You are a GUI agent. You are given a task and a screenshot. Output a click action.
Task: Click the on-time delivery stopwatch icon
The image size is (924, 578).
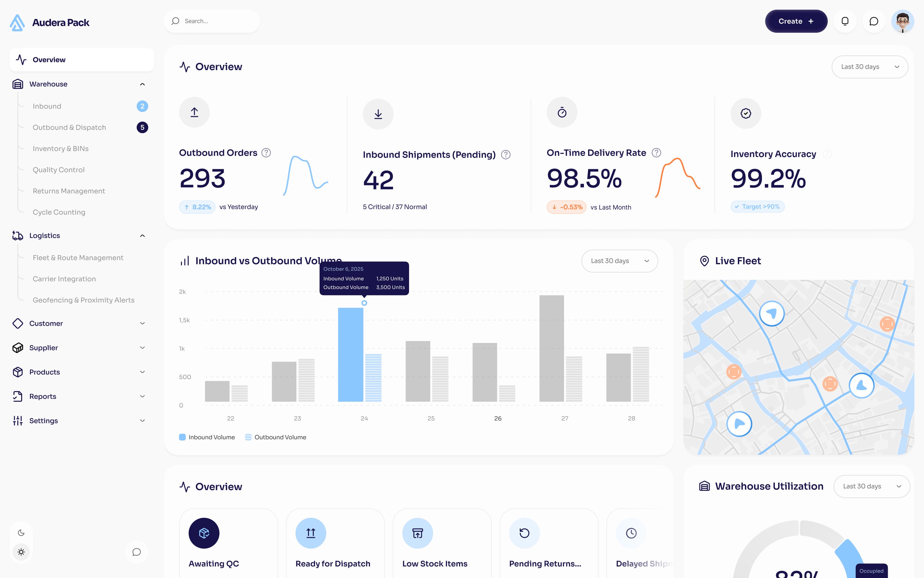[x=562, y=112]
